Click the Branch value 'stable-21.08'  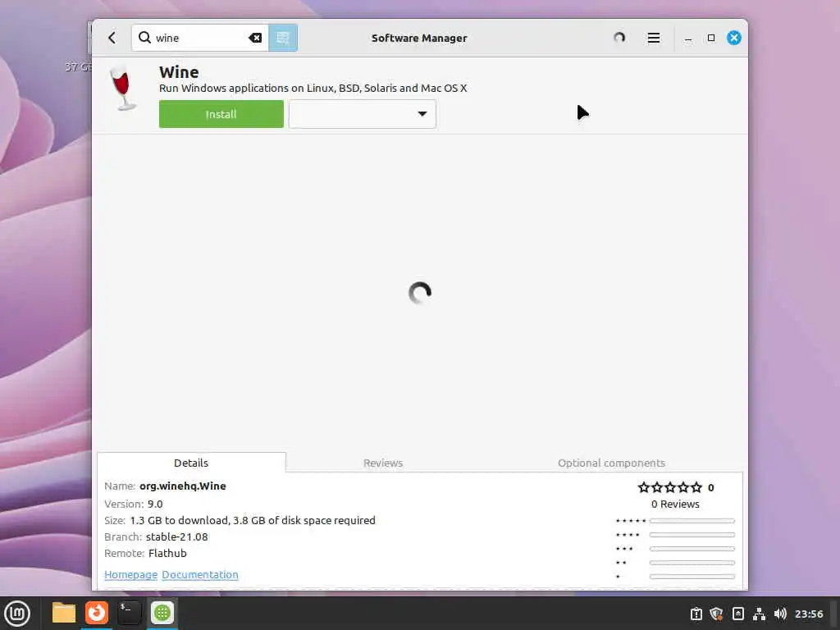tap(177, 536)
